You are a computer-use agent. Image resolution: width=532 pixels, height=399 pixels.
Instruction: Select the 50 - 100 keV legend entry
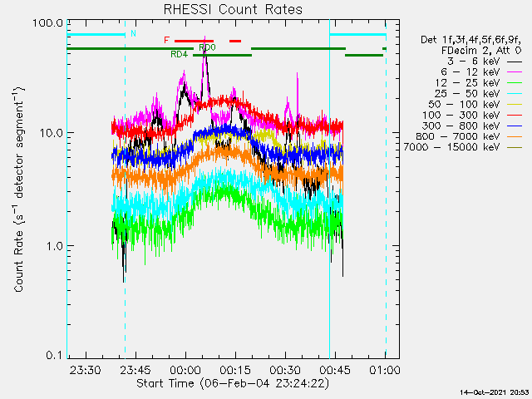click(x=475, y=104)
